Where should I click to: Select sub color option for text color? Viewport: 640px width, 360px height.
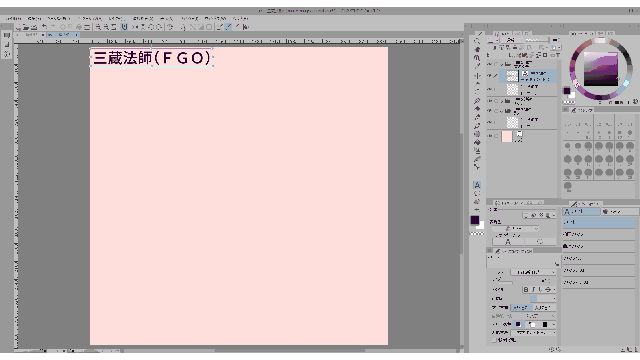pyautogui.click(x=532, y=324)
